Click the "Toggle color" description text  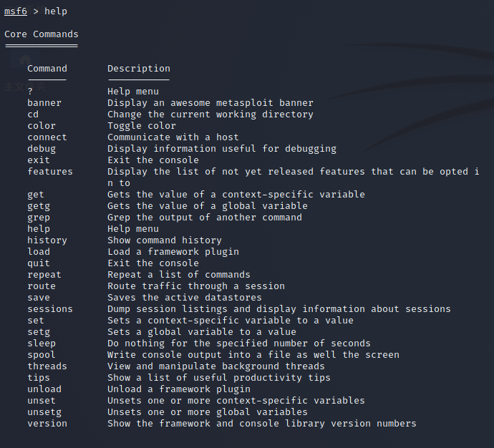coord(142,126)
